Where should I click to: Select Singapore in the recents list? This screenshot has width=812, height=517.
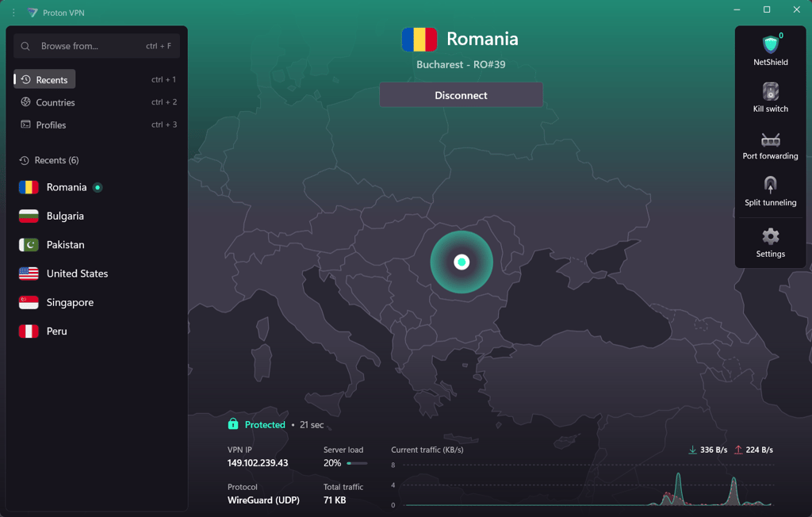(96, 302)
